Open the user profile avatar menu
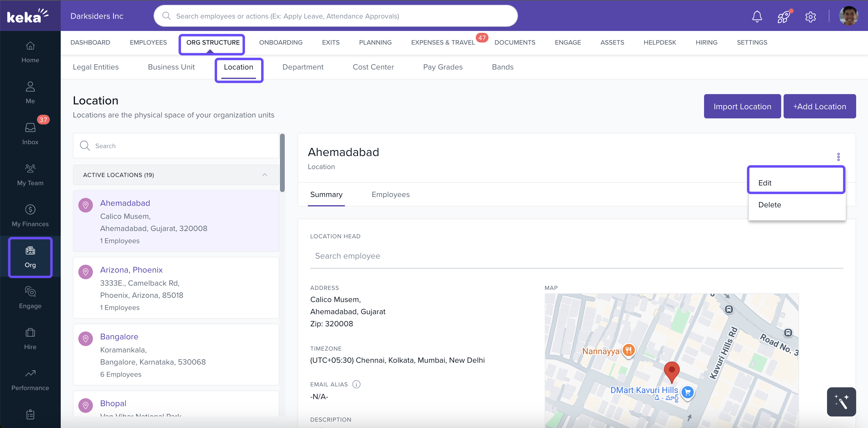The height and width of the screenshot is (428, 868). (x=848, y=16)
